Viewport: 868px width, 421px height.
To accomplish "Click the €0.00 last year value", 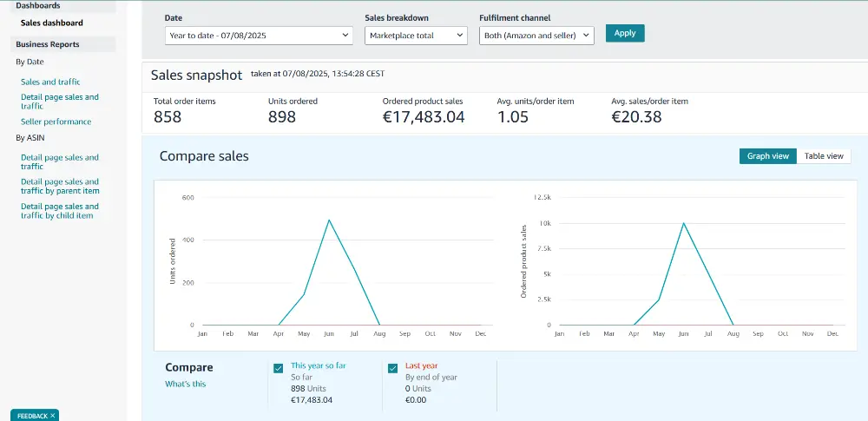I will tap(416, 400).
